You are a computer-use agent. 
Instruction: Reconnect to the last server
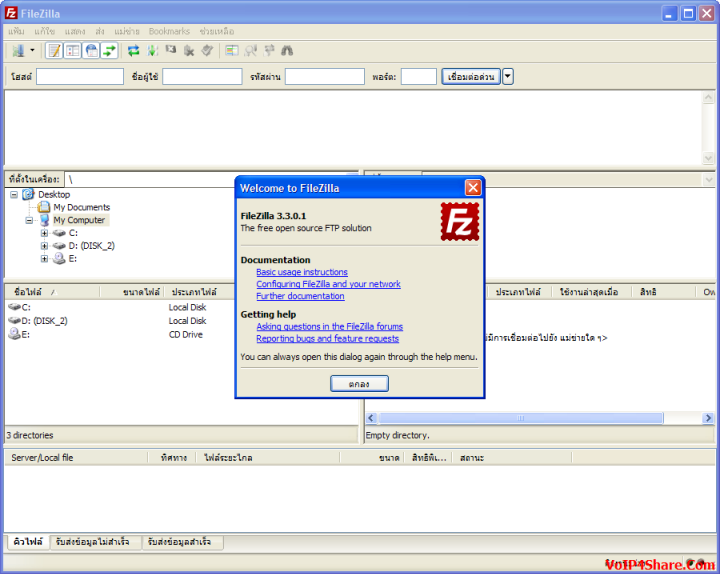[x=207, y=51]
